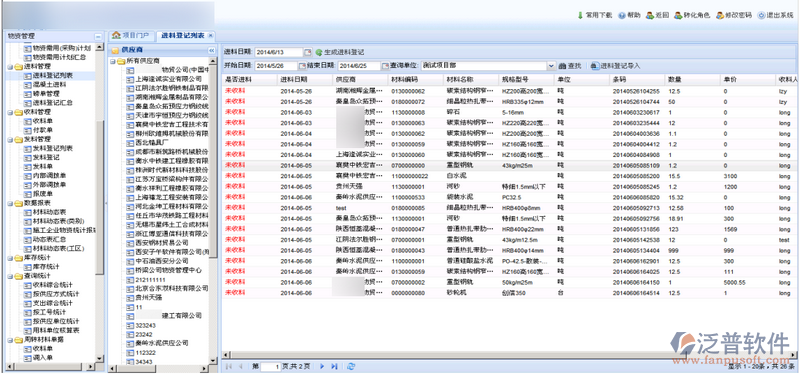The height and width of the screenshot is (376, 800).
Task: Close the 进料登记列表 tab
Action: tap(210, 36)
